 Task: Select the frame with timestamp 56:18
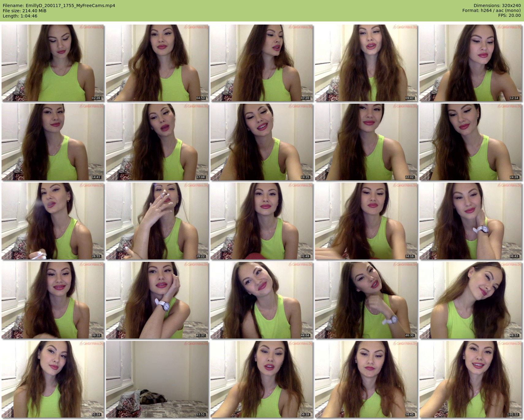(262, 379)
